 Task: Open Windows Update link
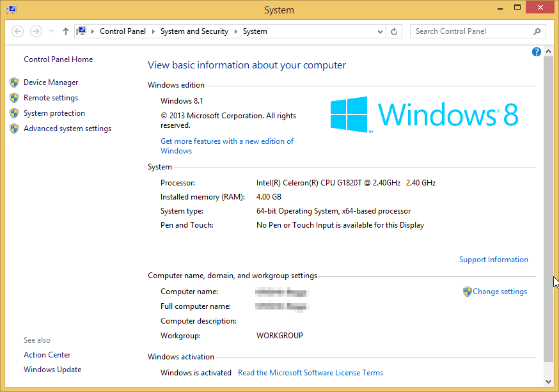coord(52,370)
